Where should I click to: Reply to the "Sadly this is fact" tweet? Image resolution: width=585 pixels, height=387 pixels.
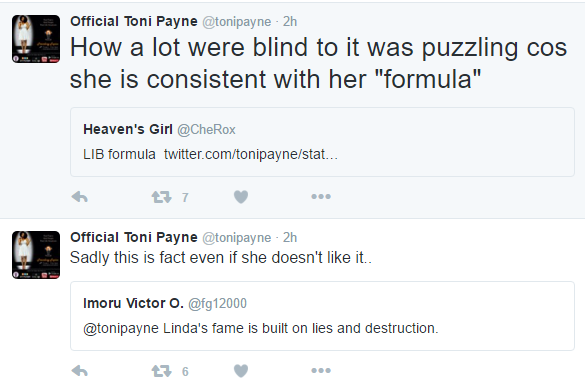[x=79, y=371]
